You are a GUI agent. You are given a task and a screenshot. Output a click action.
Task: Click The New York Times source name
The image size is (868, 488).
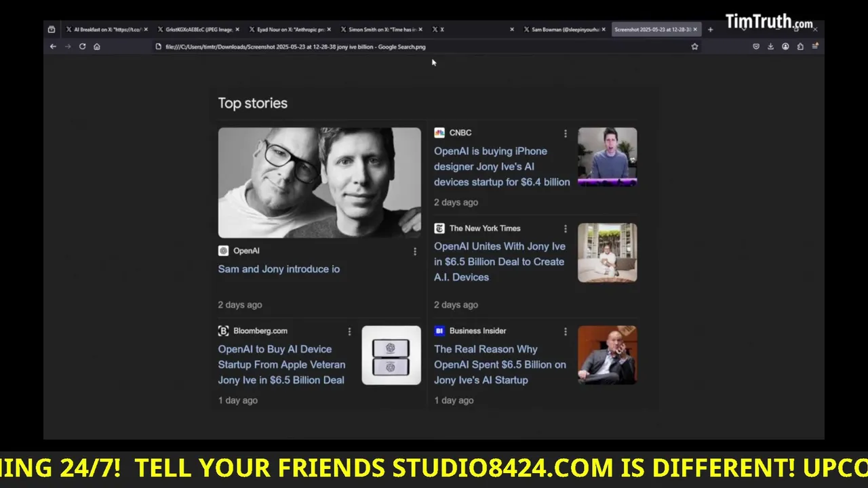pos(485,228)
